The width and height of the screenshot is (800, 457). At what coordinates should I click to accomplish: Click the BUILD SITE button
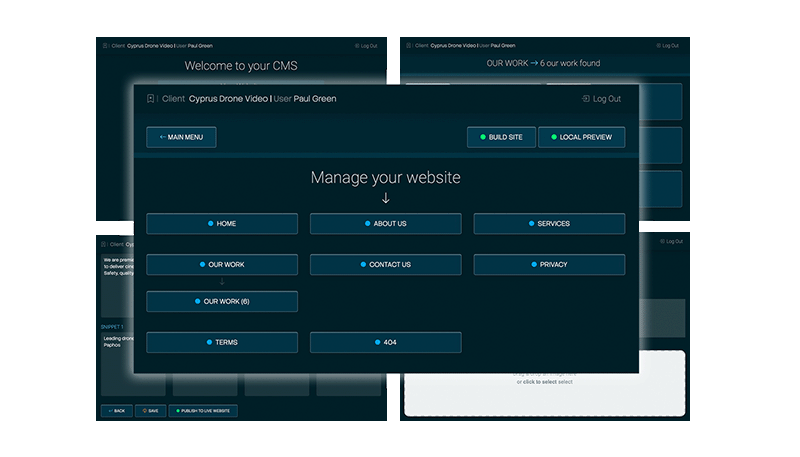coord(501,137)
